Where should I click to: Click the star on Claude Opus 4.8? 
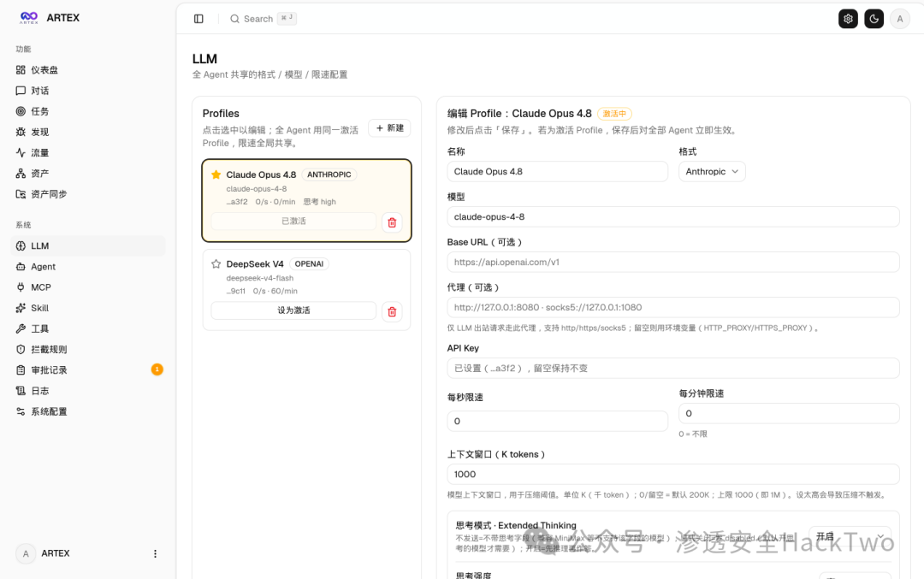(x=216, y=174)
